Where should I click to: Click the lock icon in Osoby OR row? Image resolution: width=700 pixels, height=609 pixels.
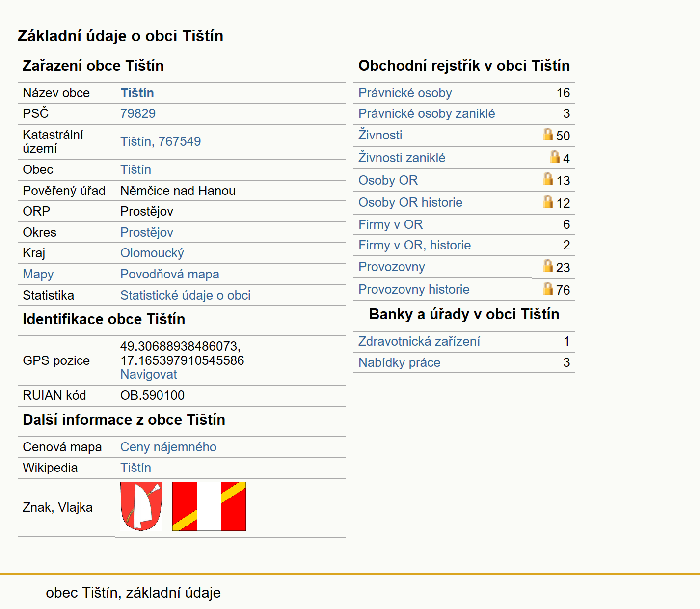click(548, 179)
